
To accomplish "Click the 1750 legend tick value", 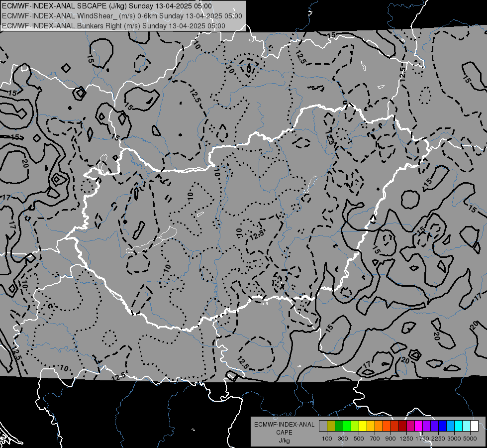I will click(423, 439).
